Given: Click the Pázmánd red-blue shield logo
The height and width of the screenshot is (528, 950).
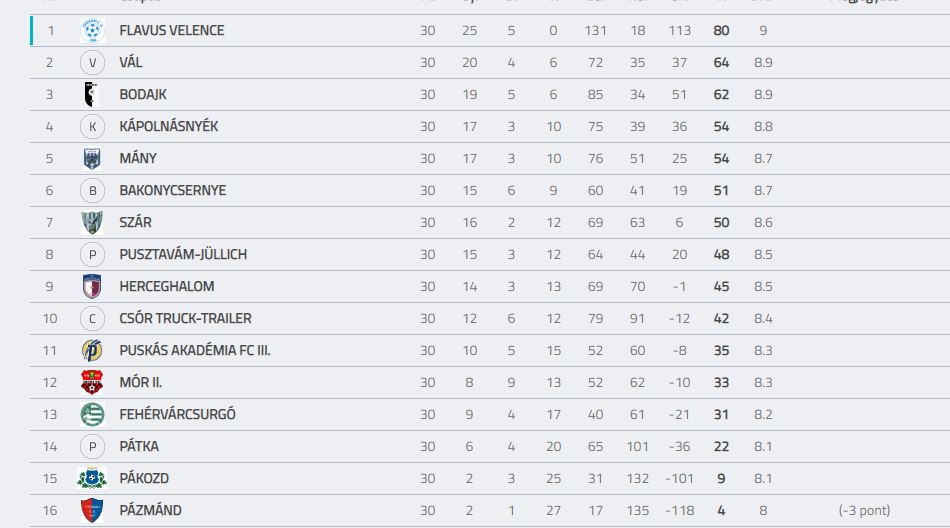Looking at the screenshot, I should click(92, 510).
